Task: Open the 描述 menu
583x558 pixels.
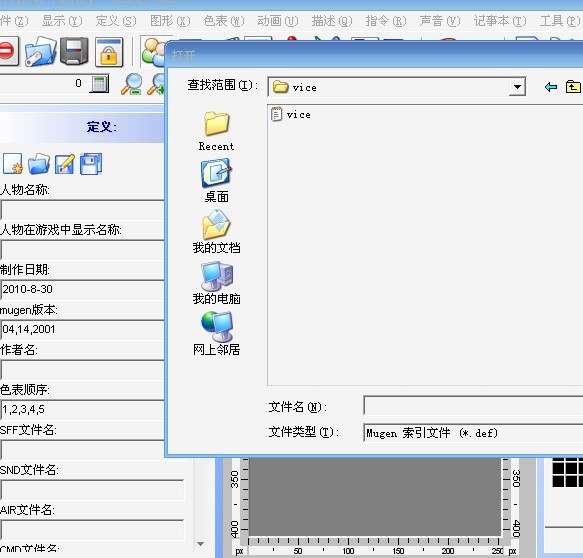Action: click(332, 21)
